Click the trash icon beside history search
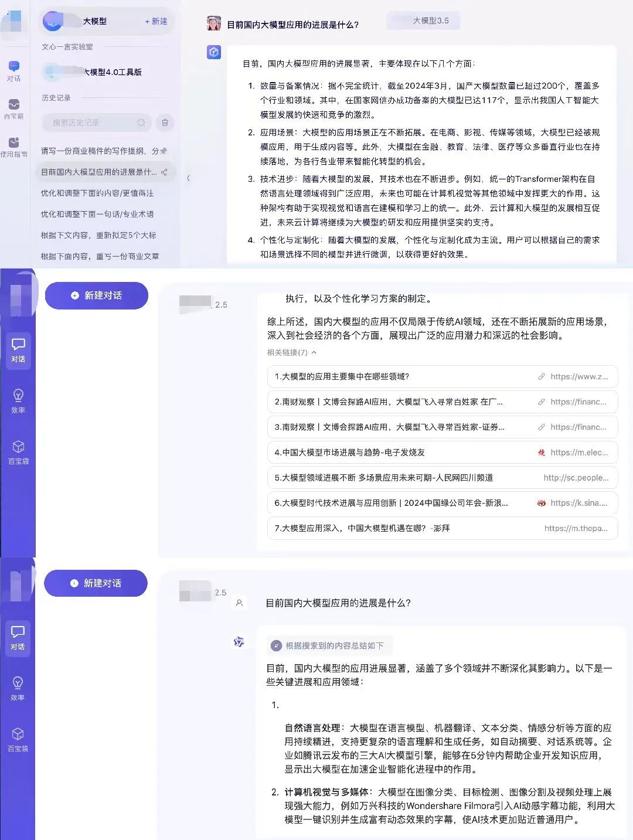 pos(165,123)
